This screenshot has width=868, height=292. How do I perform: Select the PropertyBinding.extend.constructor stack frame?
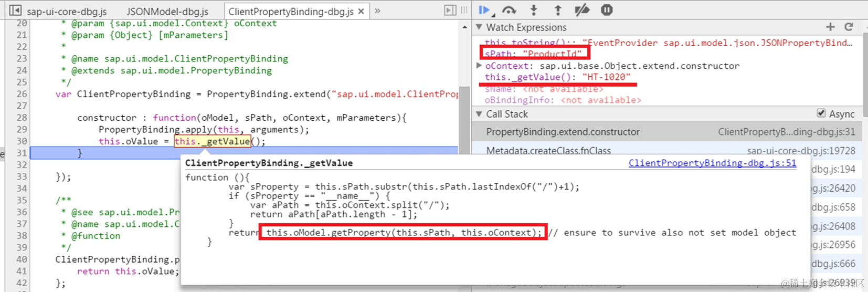pyautogui.click(x=666, y=132)
